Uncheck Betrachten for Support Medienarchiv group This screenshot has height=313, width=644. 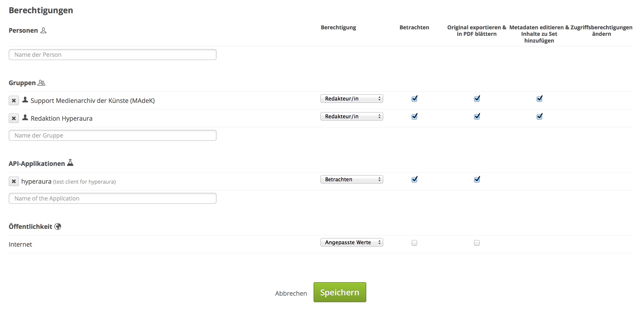click(x=414, y=99)
